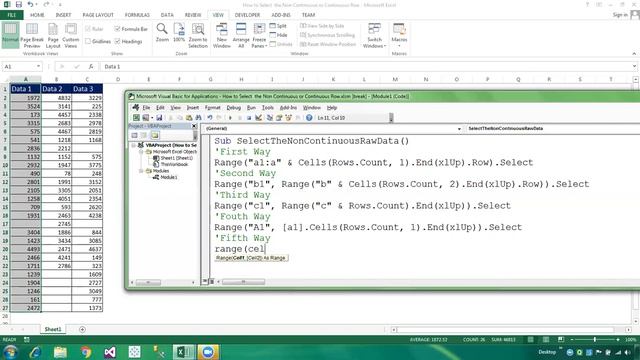Open a New Window
The width and height of the screenshot is (640, 360).
222,35
